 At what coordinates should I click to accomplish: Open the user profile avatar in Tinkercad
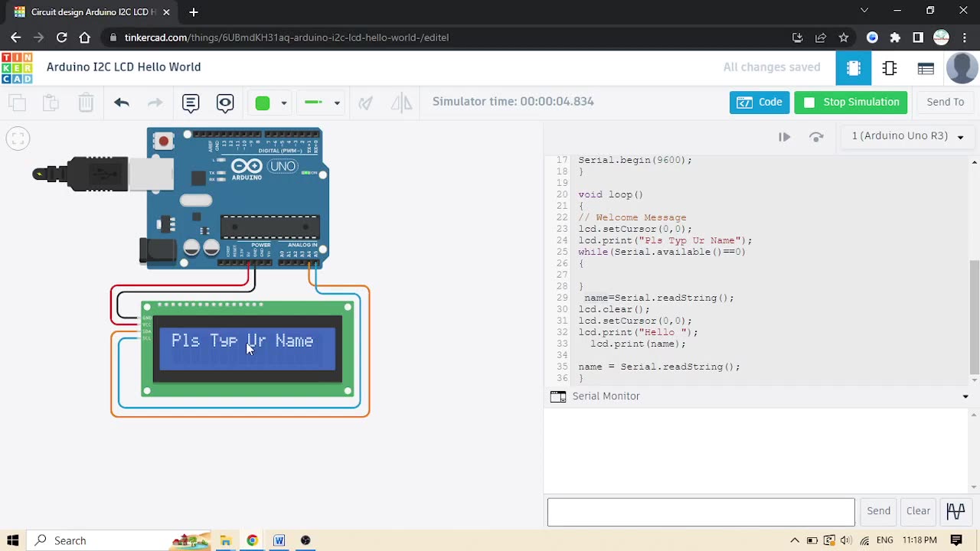coord(962,68)
